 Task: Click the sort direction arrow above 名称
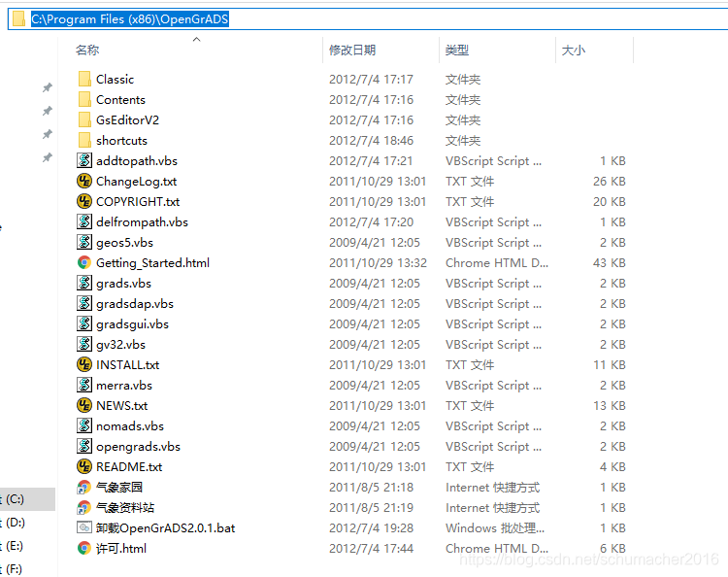197,40
